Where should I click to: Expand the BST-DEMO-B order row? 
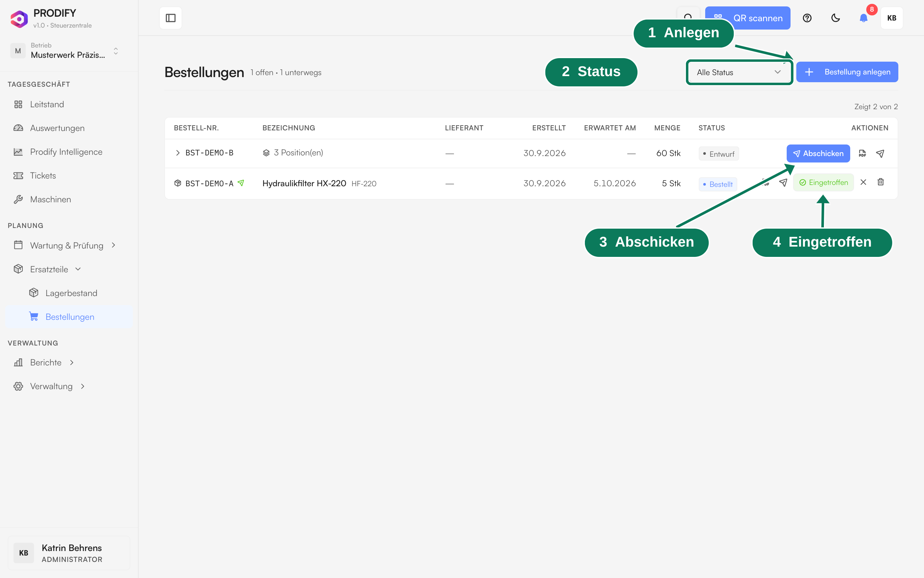177,153
